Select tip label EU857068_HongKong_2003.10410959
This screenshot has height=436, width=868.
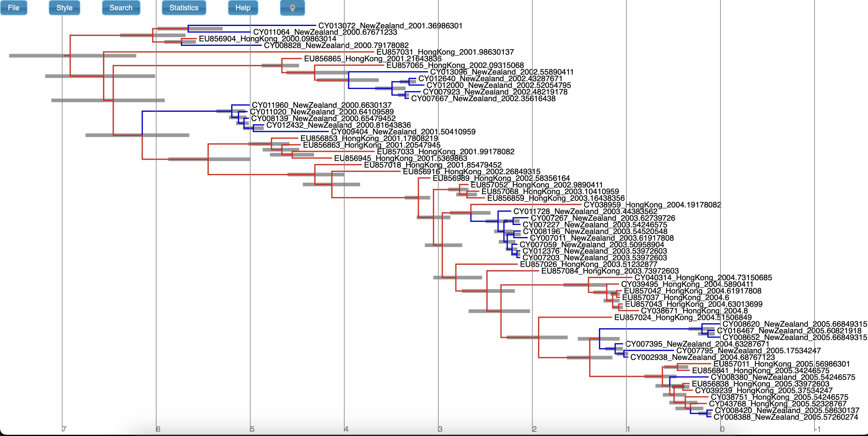tap(550, 191)
